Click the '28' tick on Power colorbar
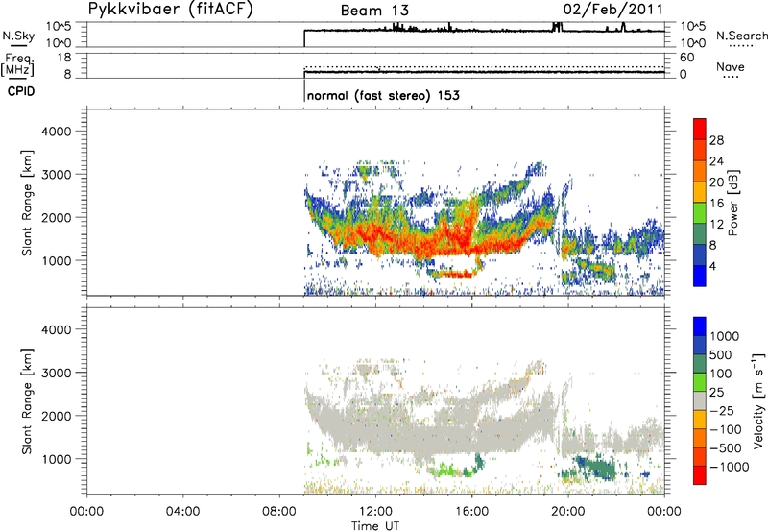The height and width of the screenshot is (532, 768). coord(716,140)
